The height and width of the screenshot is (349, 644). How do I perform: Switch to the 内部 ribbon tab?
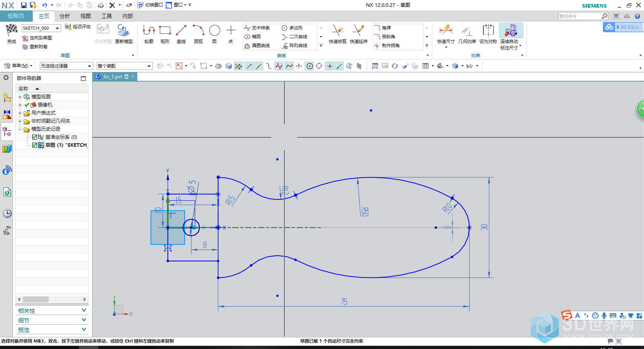point(128,16)
